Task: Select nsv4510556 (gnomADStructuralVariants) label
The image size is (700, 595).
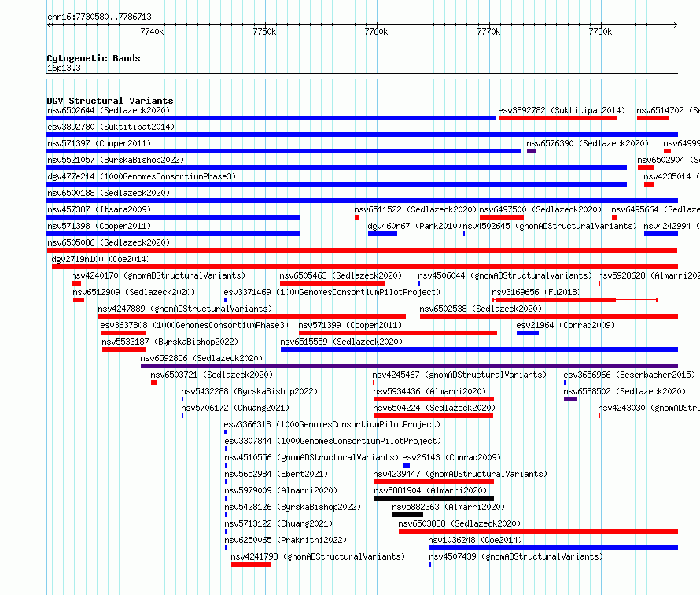Action: tap(311, 457)
